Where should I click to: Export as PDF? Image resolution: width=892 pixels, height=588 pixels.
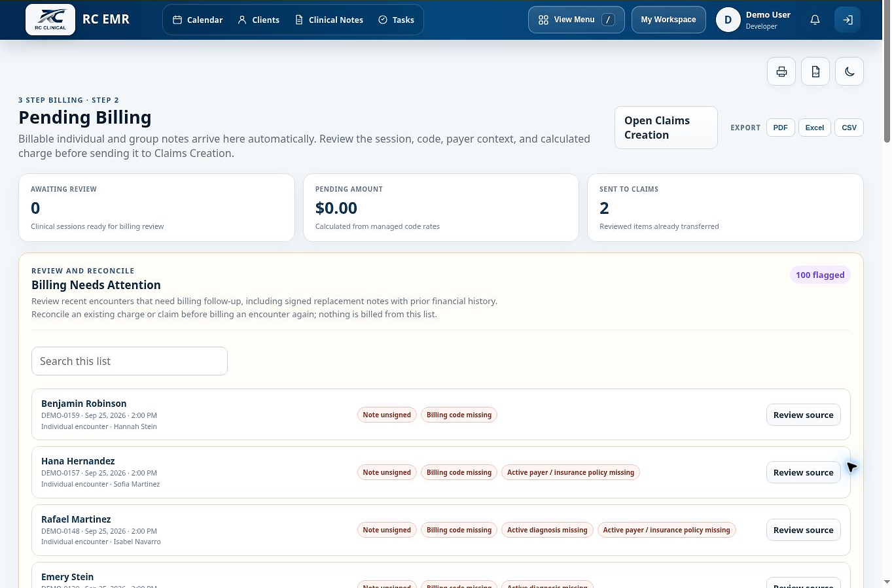(780, 128)
